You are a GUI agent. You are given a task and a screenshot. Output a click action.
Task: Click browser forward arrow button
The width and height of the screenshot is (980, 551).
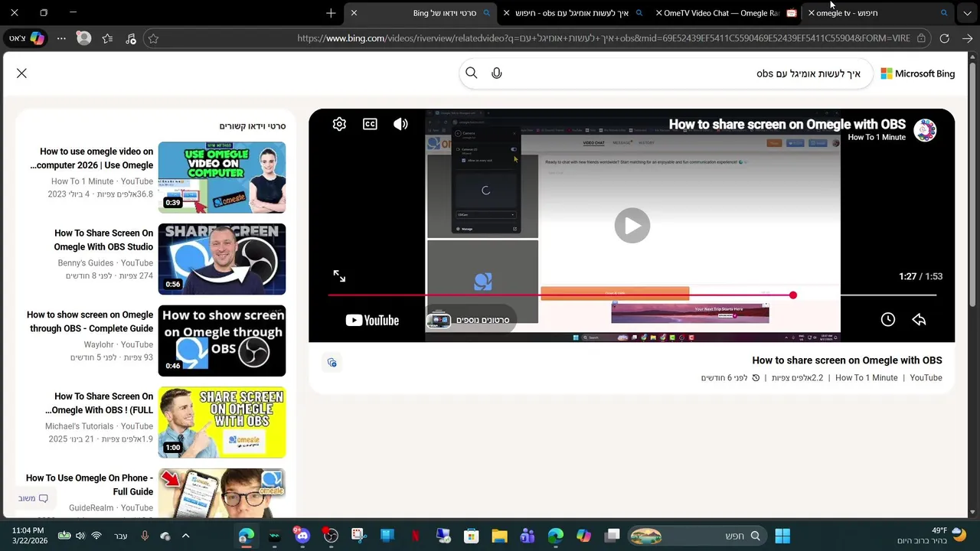click(967, 38)
